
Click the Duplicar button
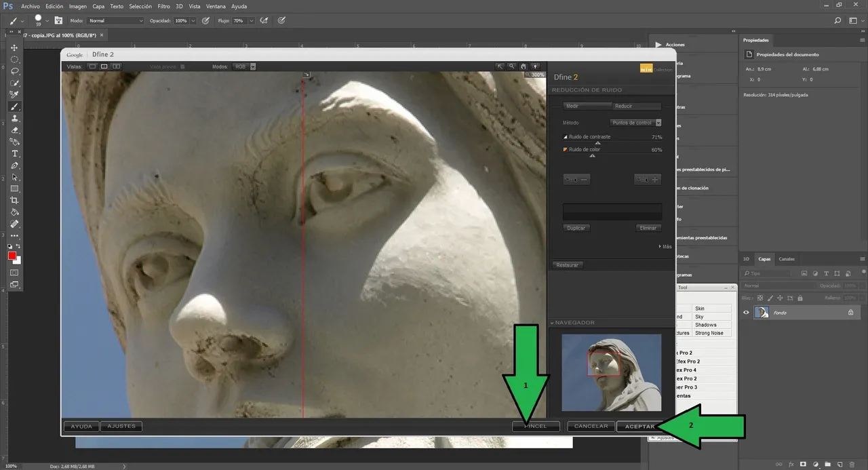click(x=576, y=228)
